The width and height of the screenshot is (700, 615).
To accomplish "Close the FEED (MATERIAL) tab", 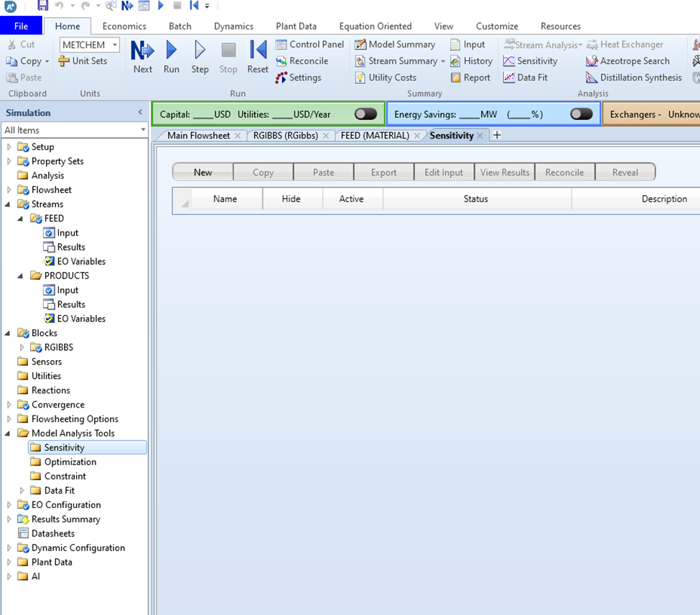I will point(416,136).
